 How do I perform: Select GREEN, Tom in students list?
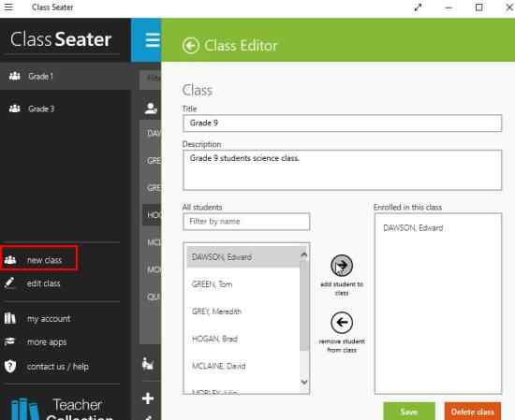point(243,284)
